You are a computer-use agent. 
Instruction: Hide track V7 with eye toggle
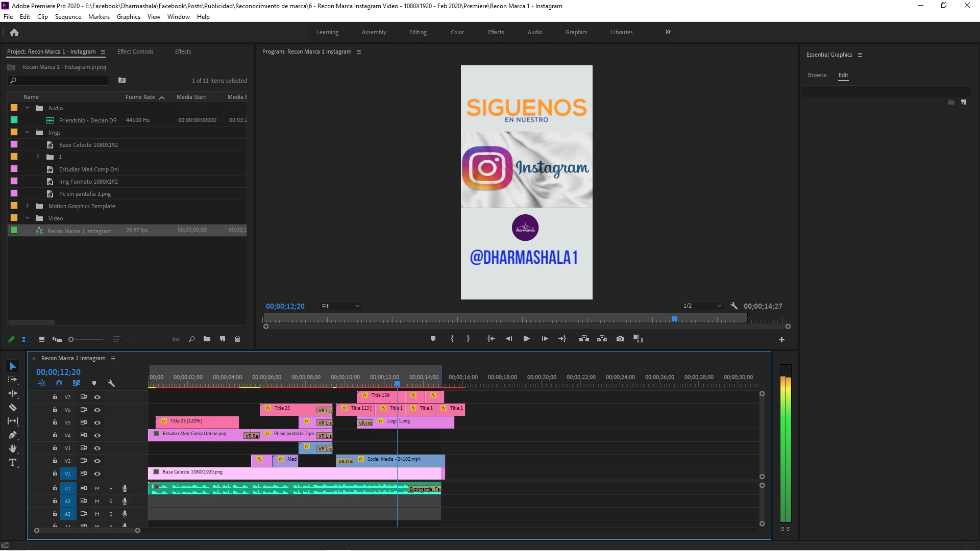tap(97, 397)
